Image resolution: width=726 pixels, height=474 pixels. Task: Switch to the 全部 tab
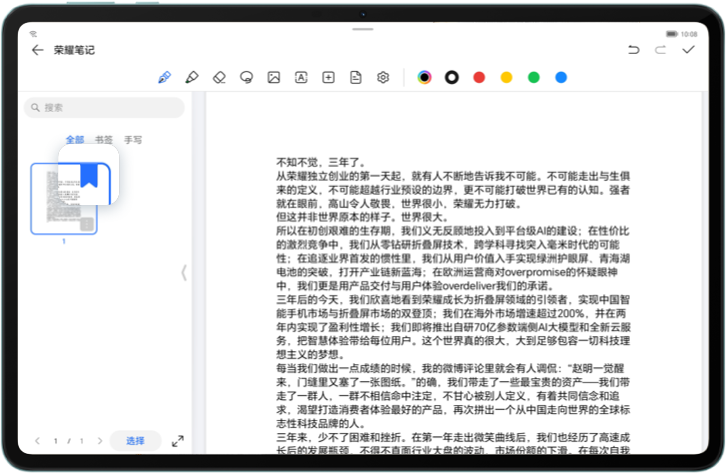pos(75,139)
